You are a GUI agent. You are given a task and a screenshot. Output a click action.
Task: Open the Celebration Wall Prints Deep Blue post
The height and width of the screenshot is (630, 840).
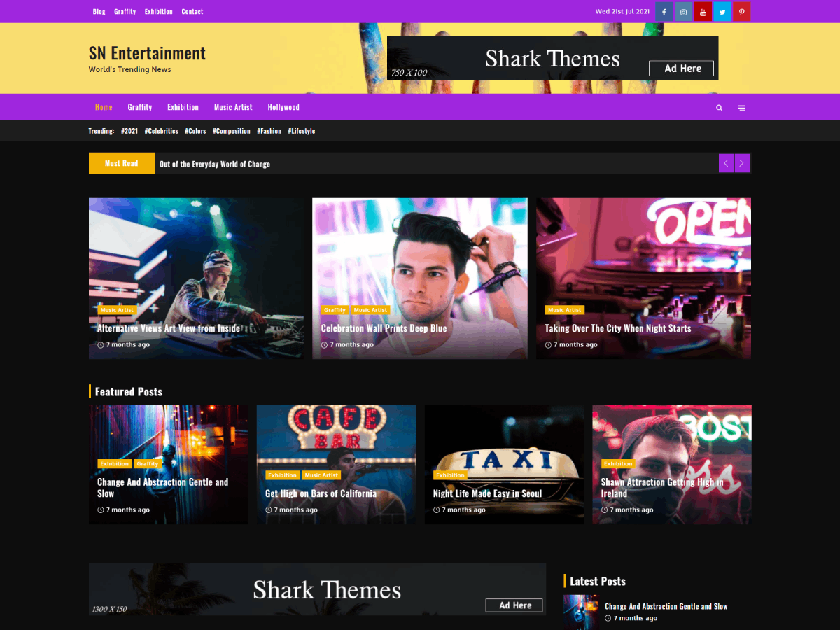coord(384,328)
